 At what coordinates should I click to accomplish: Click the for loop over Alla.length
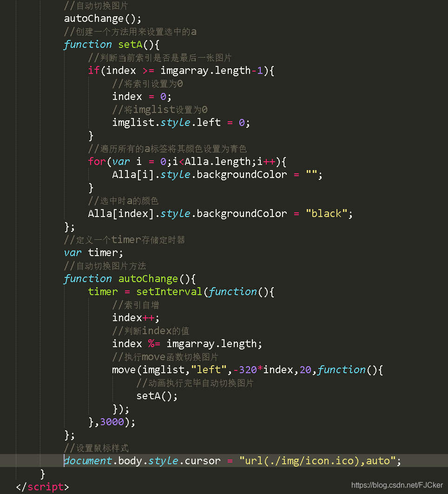187,162
